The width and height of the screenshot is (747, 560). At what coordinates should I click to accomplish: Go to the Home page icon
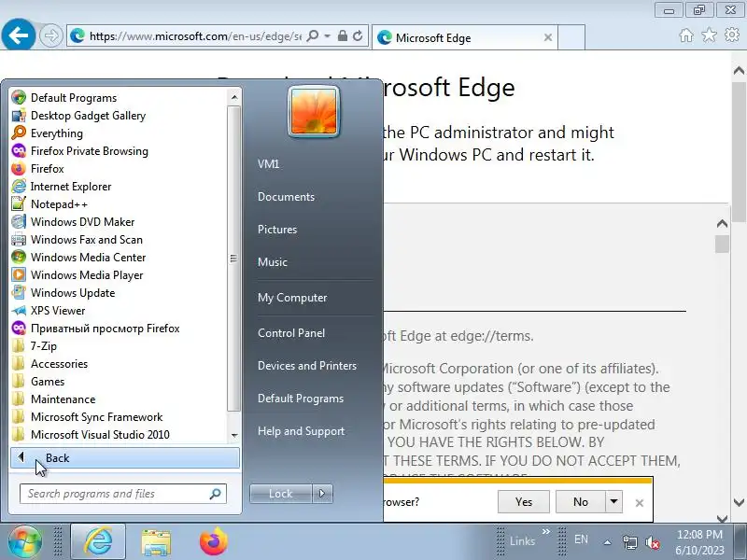click(686, 35)
